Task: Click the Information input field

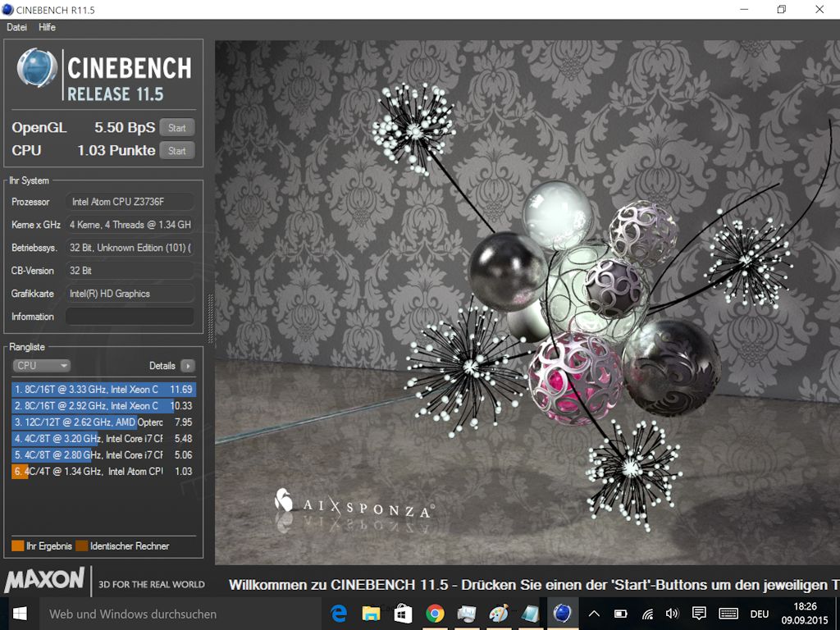Action: (130, 316)
